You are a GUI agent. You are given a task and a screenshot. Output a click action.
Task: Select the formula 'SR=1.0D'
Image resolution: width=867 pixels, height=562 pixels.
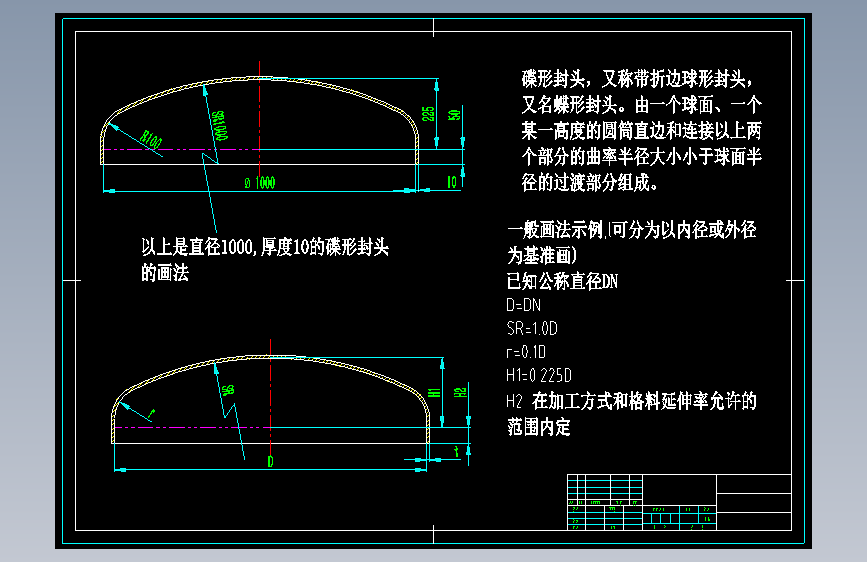[x=532, y=329]
